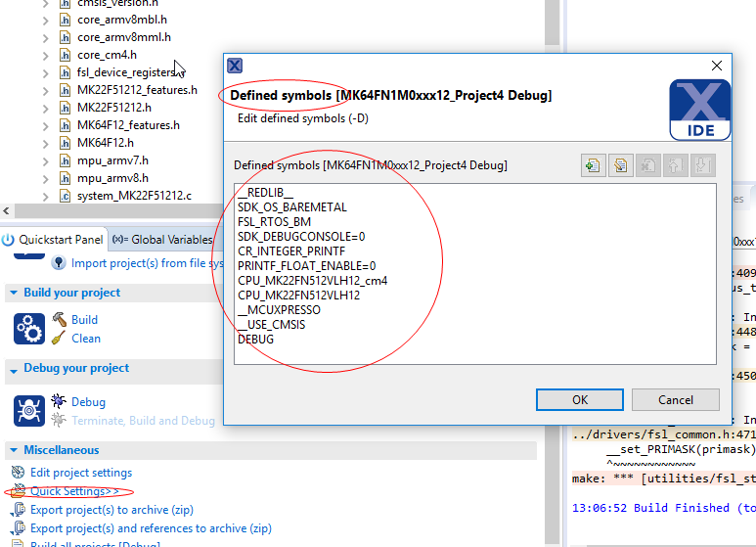
Task: Click the Build section gears icon
Action: point(29,329)
